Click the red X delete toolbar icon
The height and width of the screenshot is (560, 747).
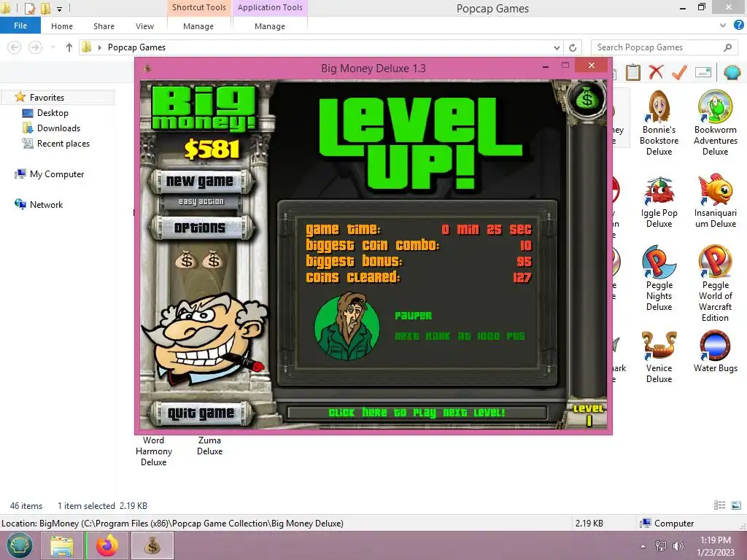tap(656, 72)
